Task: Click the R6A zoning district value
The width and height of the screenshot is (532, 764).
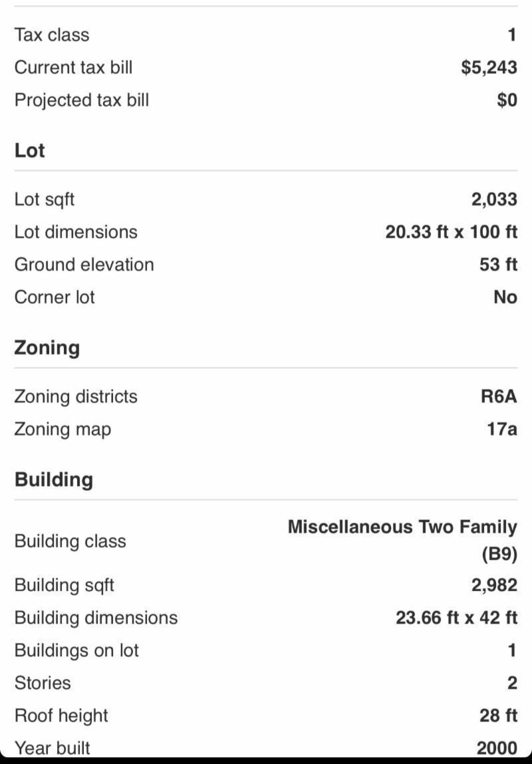Action: click(498, 396)
